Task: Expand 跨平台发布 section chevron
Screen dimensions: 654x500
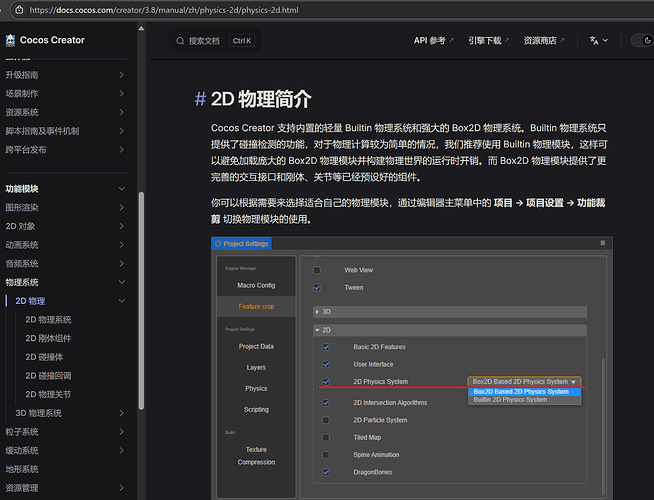Action: point(121,150)
